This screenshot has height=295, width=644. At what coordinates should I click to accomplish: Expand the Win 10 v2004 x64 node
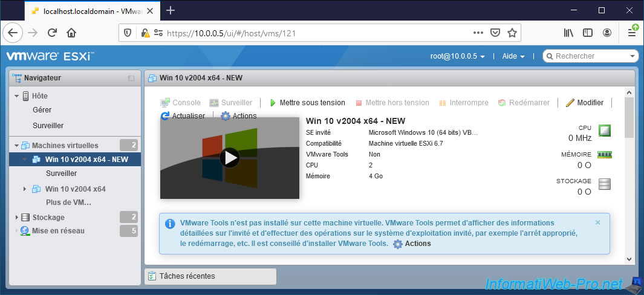pos(25,189)
